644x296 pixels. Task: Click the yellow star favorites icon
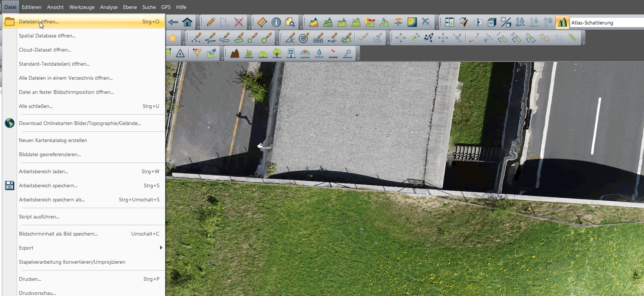173,38
